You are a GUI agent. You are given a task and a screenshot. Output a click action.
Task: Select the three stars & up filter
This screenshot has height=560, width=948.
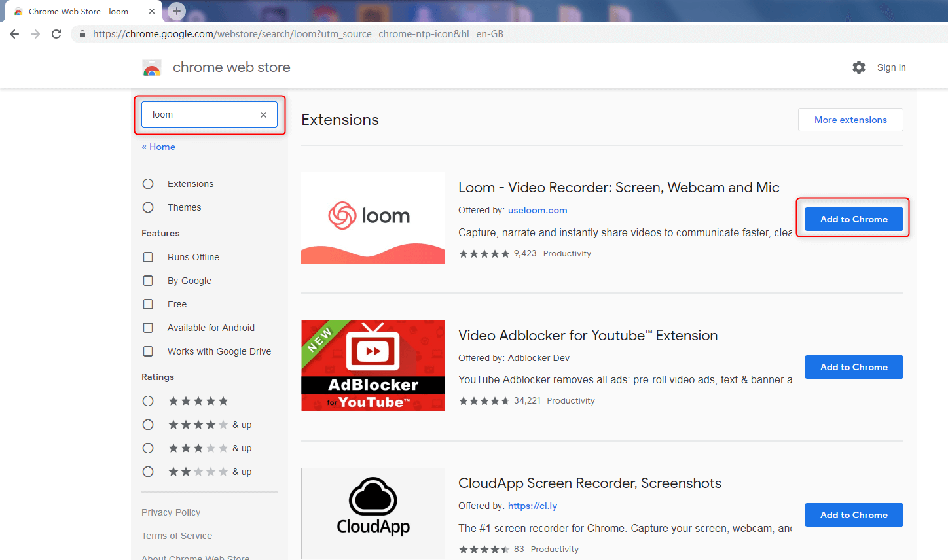148,448
